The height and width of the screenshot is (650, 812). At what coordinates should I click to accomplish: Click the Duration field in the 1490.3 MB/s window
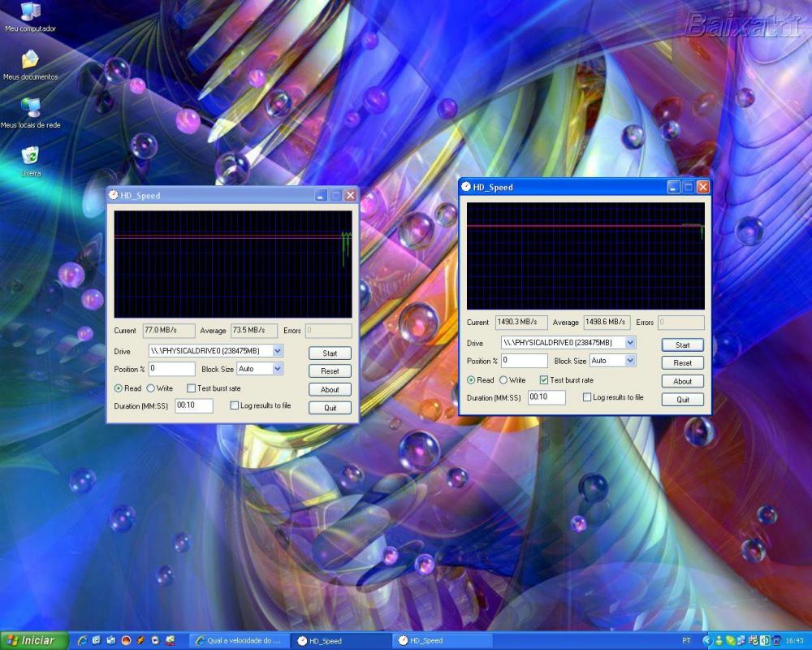546,397
